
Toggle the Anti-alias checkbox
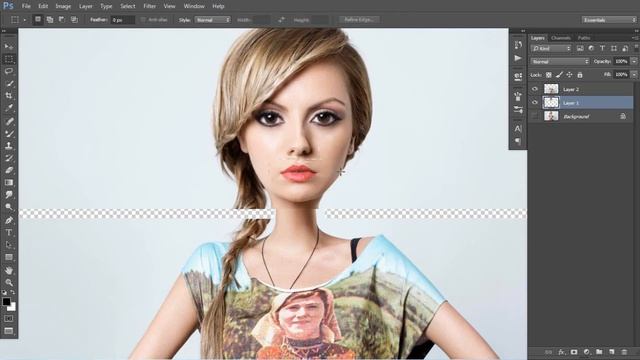tap(143, 20)
